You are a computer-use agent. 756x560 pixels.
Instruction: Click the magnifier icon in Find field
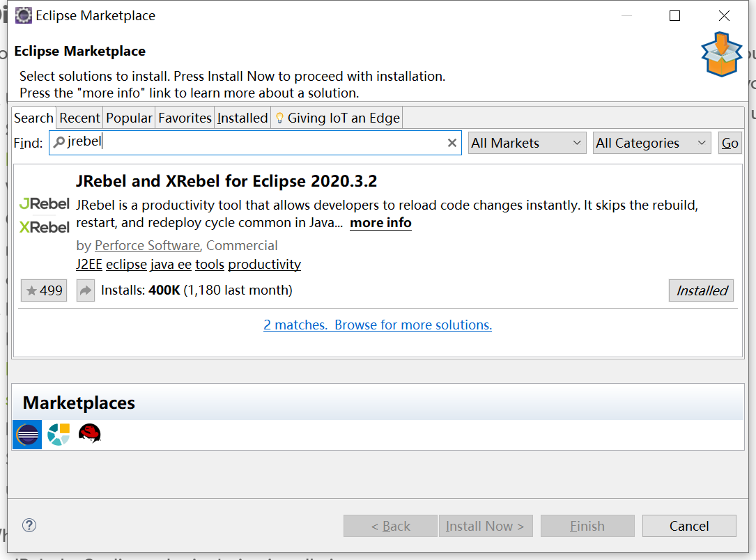59,142
